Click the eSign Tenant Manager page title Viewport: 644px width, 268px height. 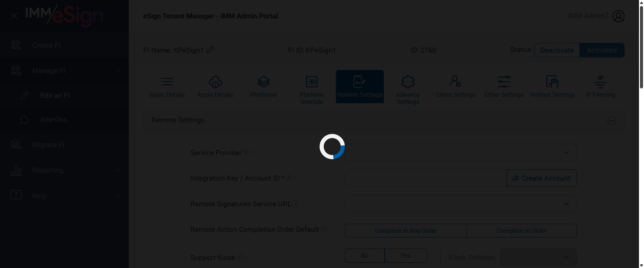(x=211, y=16)
